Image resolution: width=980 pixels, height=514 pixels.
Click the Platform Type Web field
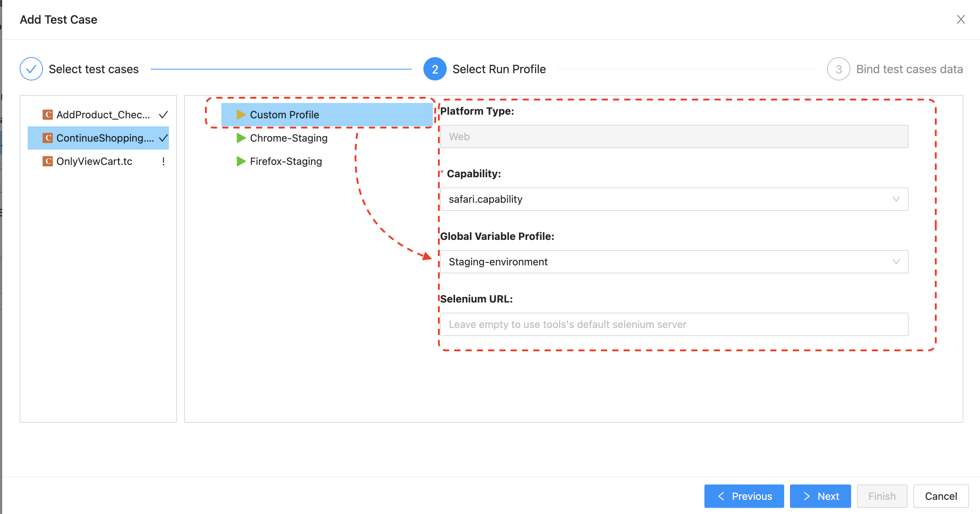tap(674, 136)
